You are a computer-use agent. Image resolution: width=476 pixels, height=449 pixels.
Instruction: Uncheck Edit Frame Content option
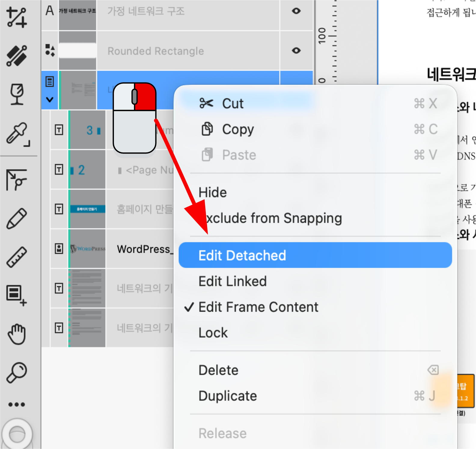click(258, 307)
